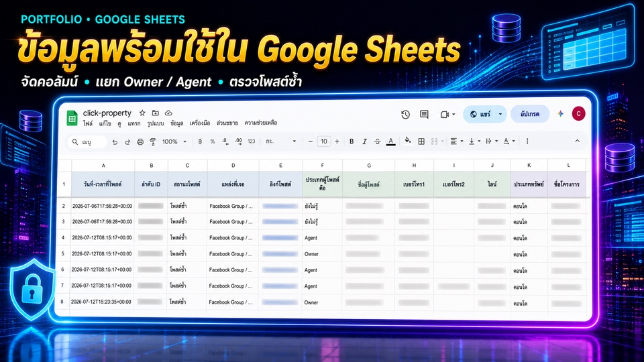The image size is (644, 362).
Task: Apply strikethrough formatting
Action: [x=378, y=141]
